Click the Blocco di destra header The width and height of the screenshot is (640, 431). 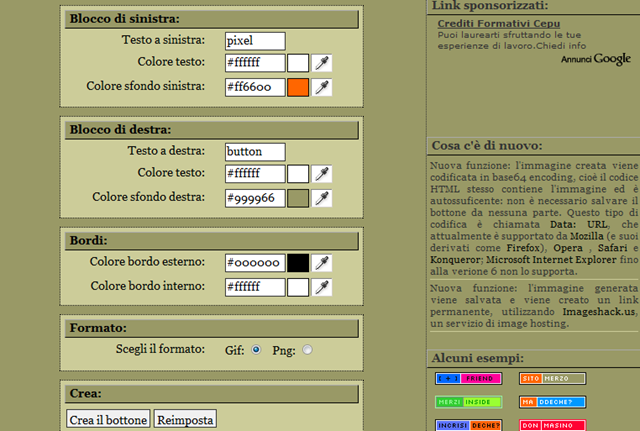[x=212, y=130]
